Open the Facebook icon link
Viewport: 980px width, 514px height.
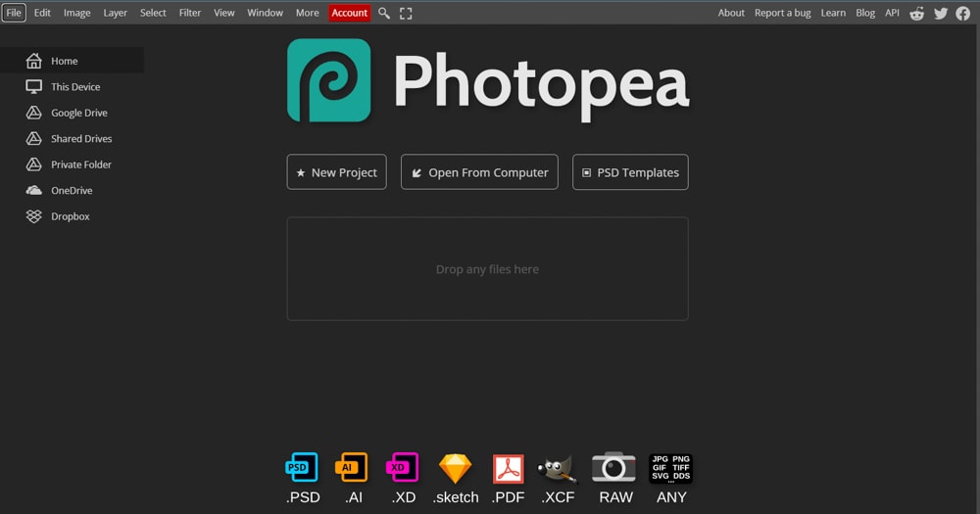[963, 13]
